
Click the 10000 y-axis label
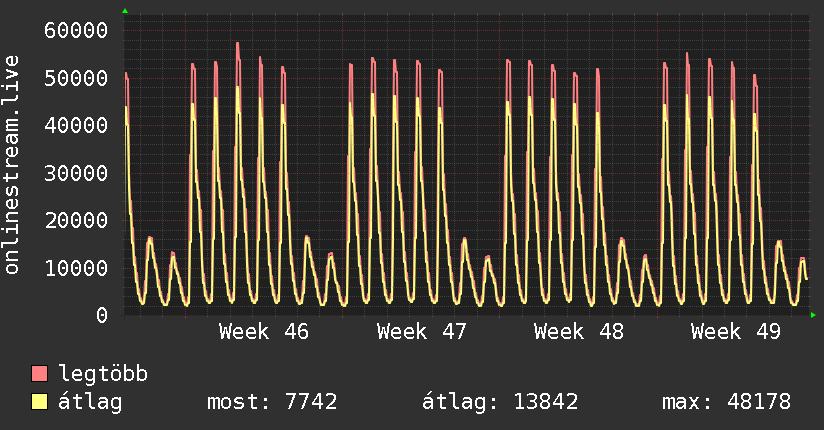[x=76, y=268]
